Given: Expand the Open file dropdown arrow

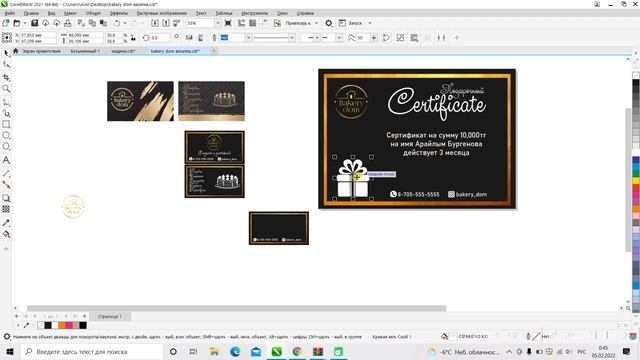Looking at the screenshot, I should pos(24,23).
